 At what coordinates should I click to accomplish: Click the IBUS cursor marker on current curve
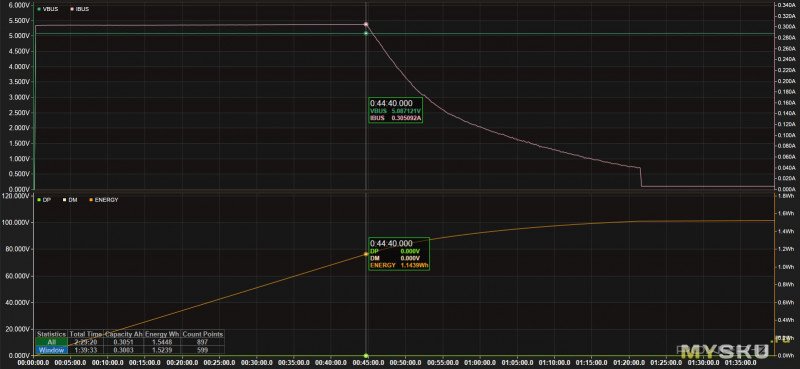(366, 24)
